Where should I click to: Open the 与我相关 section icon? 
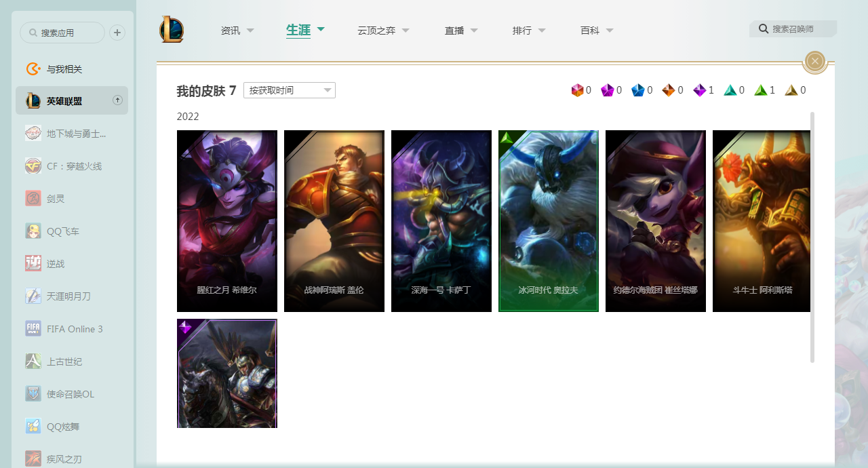pos(33,69)
